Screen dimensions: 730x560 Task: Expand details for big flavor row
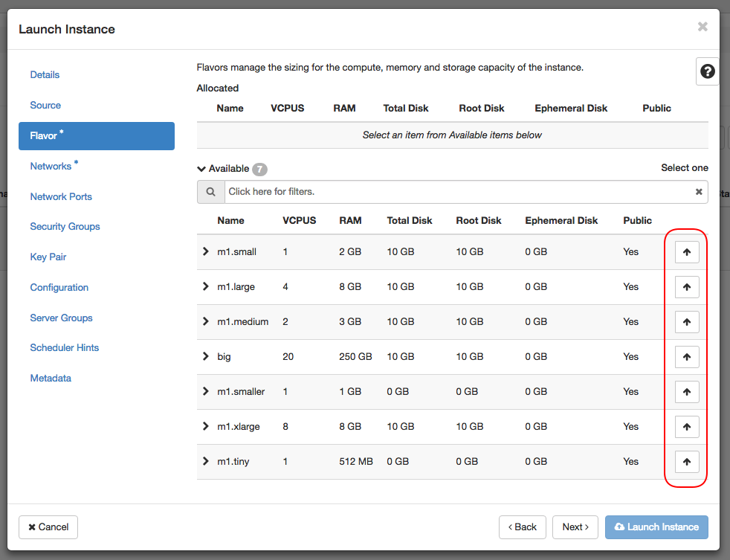pos(205,356)
